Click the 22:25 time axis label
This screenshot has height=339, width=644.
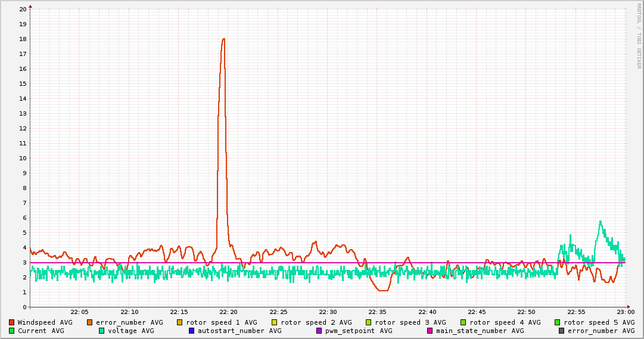point(278,312)
